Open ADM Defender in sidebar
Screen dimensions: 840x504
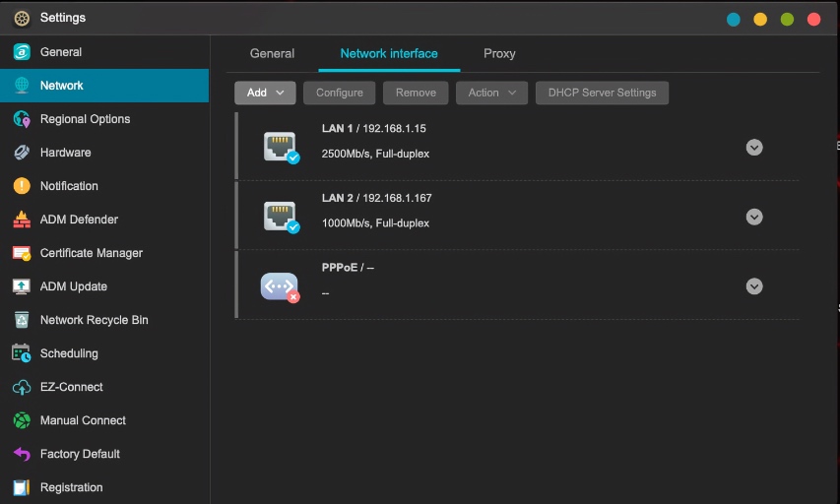click(x=104, y=220)
